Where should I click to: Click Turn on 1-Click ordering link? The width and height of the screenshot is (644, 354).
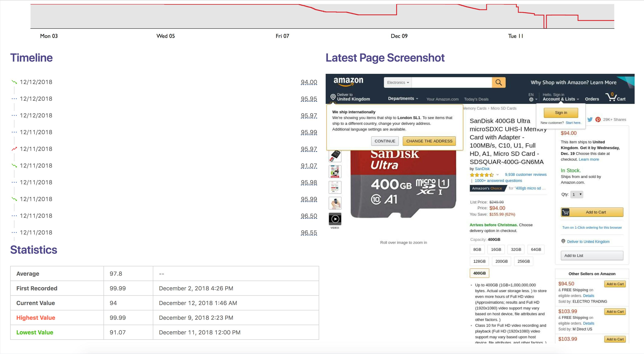pos(592,227)
